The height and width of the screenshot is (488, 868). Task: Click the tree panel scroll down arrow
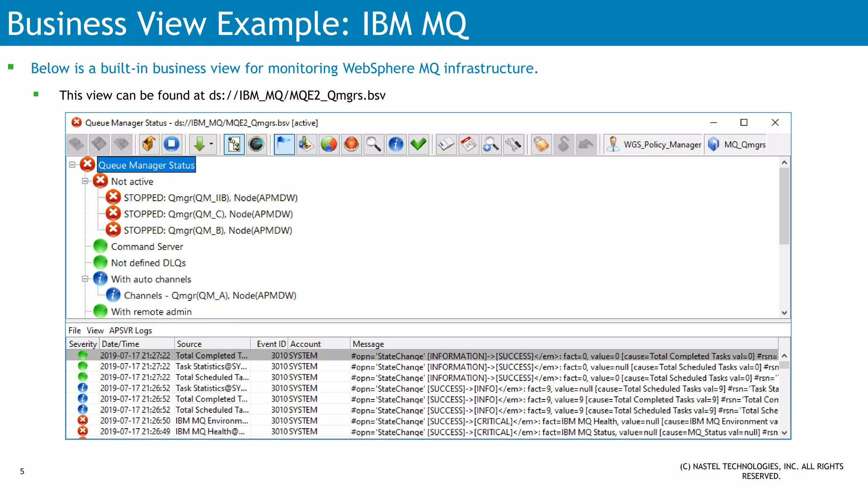pos(784,313)
